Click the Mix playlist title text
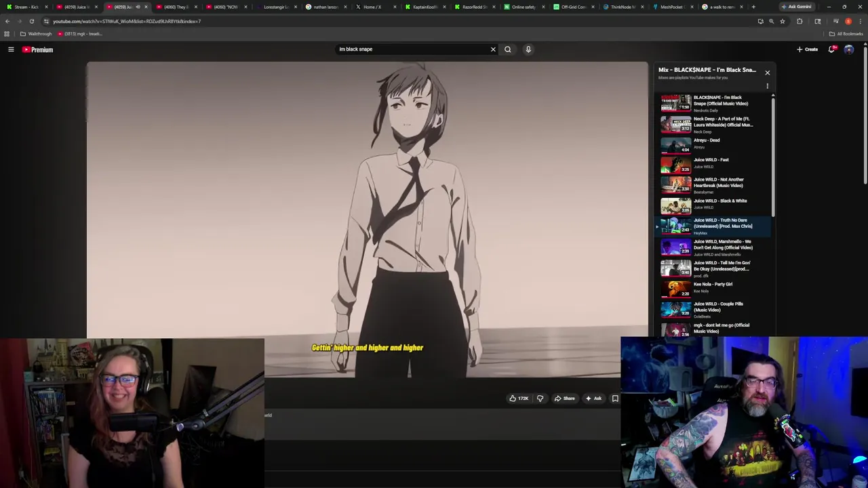868x488 pixels. (x=707, y=70)
